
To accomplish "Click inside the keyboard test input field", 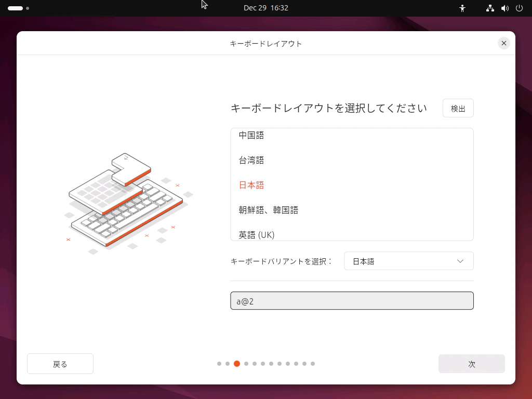I will tap(352, 300).
